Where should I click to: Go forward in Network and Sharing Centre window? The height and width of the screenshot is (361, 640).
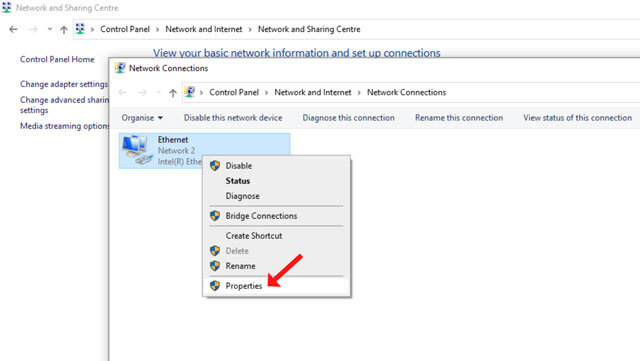click(33, 29)
